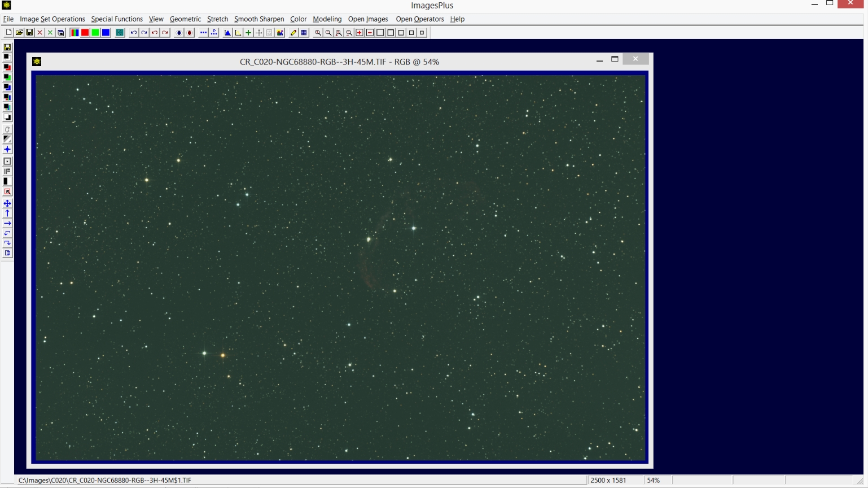
Task: Open the Help menu
Action: tap(457, 19)
